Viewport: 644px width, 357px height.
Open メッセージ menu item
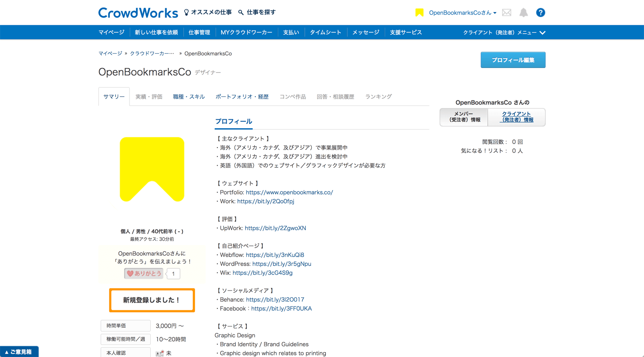[x=366, y=33]
